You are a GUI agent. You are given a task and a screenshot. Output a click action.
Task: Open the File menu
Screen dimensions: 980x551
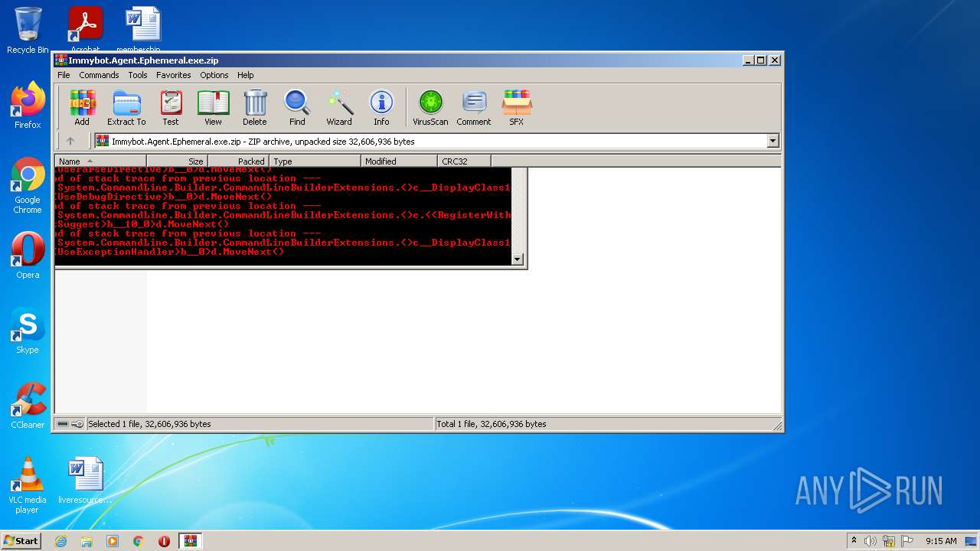[64, 75]
